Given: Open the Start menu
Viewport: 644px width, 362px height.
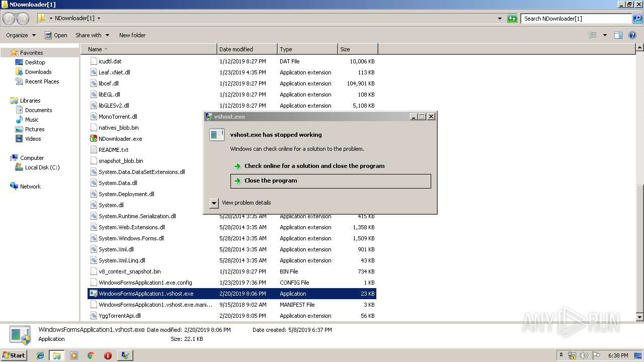Looking at the screenshot, I should [14, 355].
